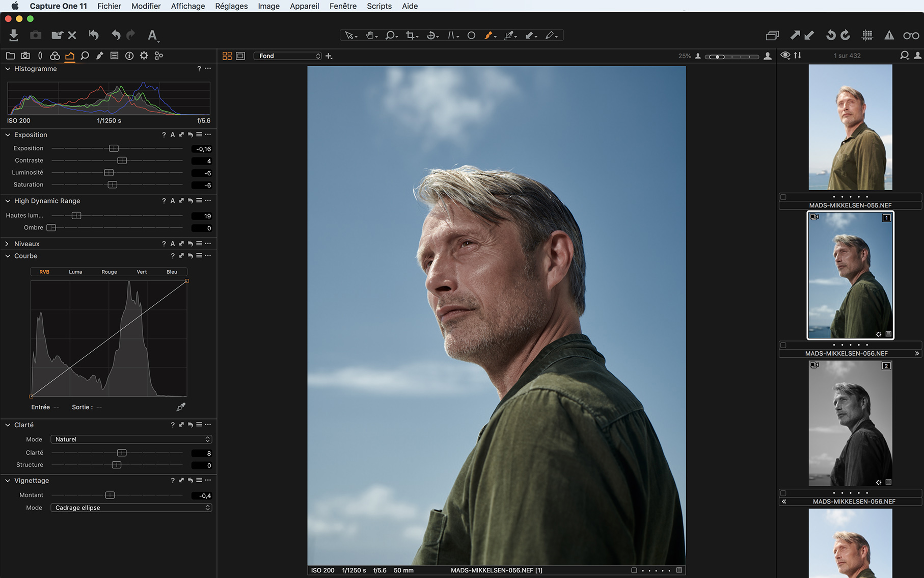This screenshot has width=924, height=578.
Task: Select the Draw Mask brush tool
Action: pyautogui.click(x=489, y=35)
